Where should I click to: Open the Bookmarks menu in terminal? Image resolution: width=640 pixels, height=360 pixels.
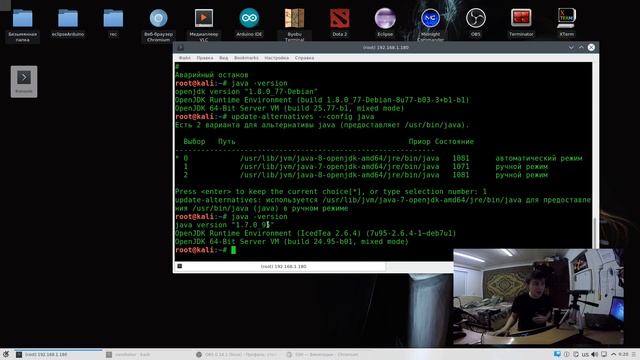[x=246, y=58]
